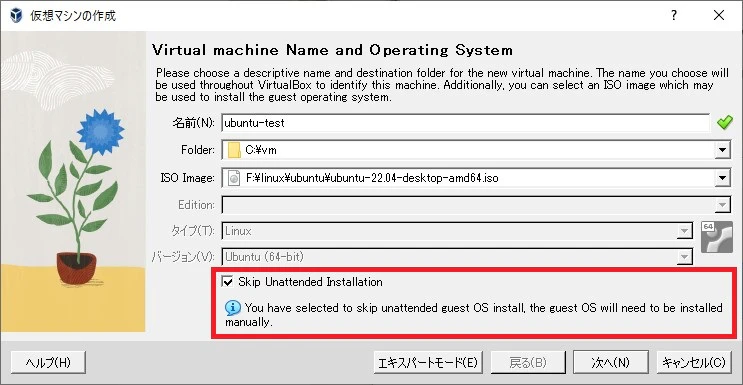
Task: Click the name field containing ubuntu-test
Action: (465, 123)
